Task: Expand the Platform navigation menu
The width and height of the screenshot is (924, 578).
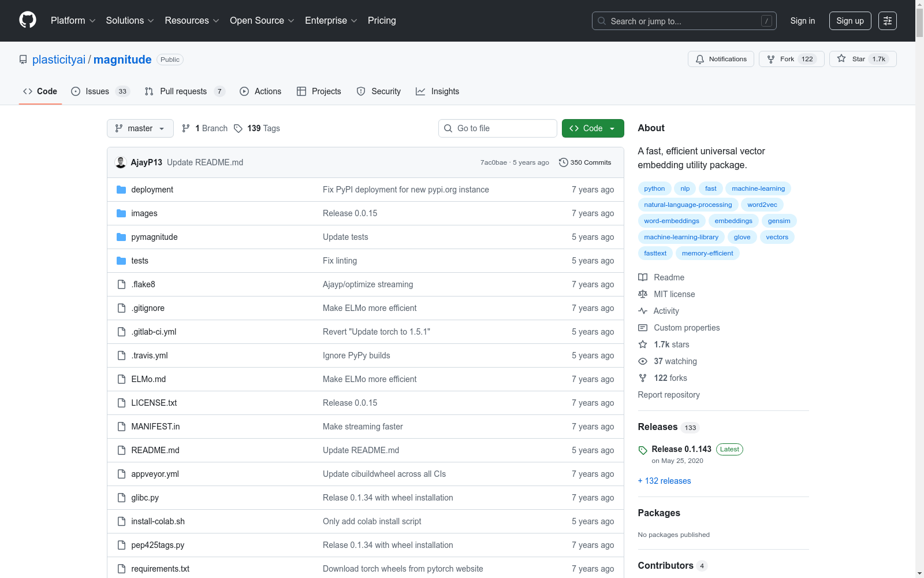Action: [x=73, y=21]
